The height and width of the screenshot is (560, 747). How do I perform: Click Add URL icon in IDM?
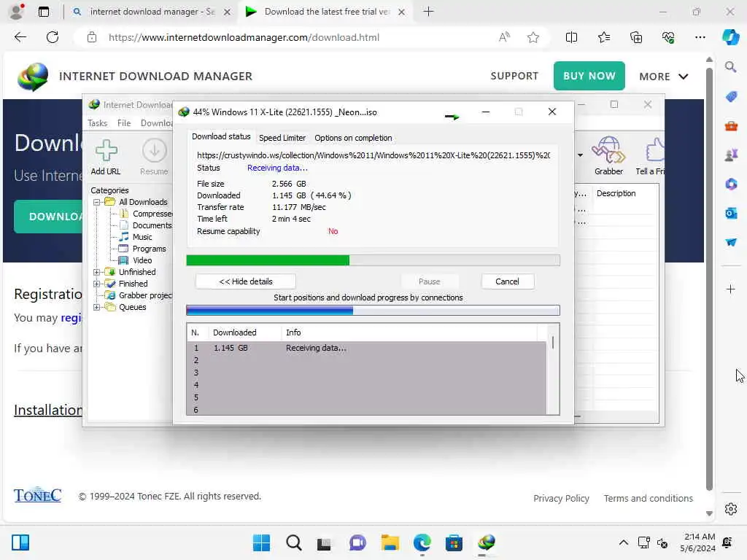click(x=106, y=150)
